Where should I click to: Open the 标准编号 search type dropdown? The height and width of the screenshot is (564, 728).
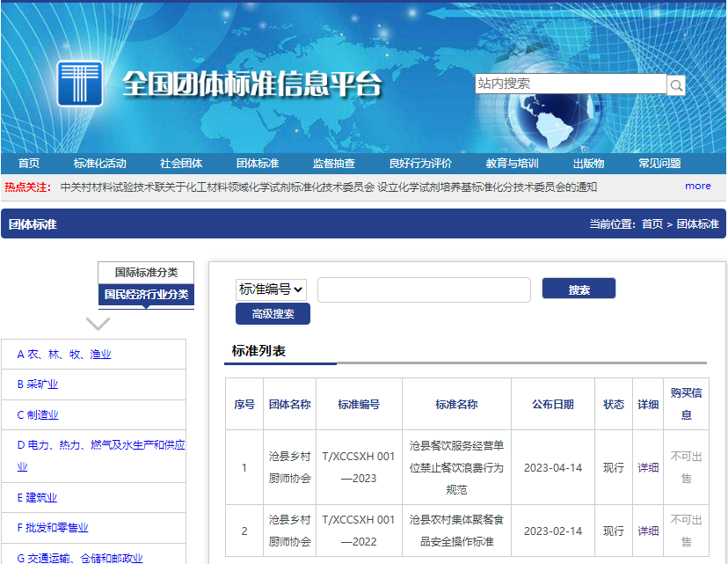[271, 289]
